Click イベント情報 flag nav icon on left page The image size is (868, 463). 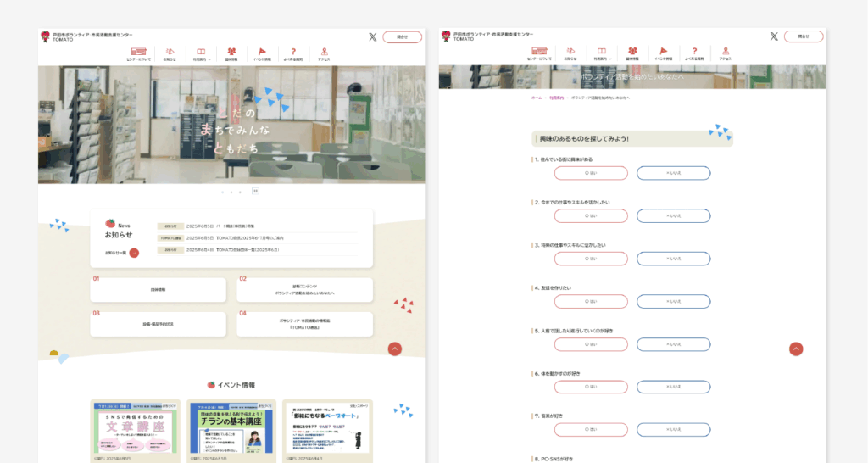point(263,52)
